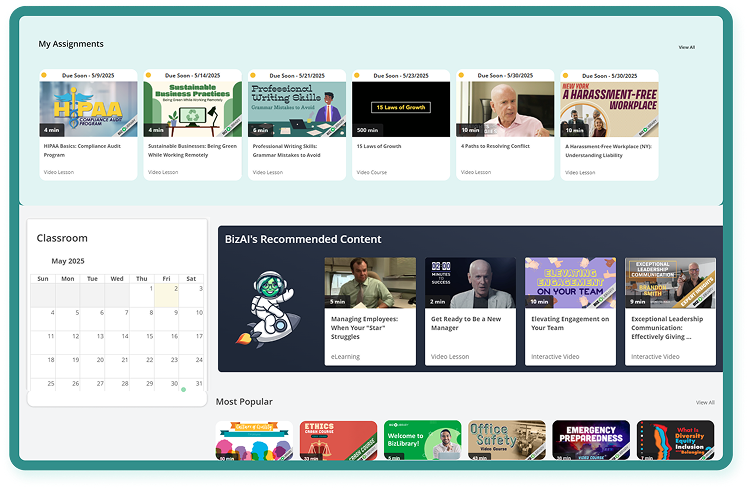Click the Most Popular heading
The width and height of the screenshot is (749, 489).
tap(244, 402)
